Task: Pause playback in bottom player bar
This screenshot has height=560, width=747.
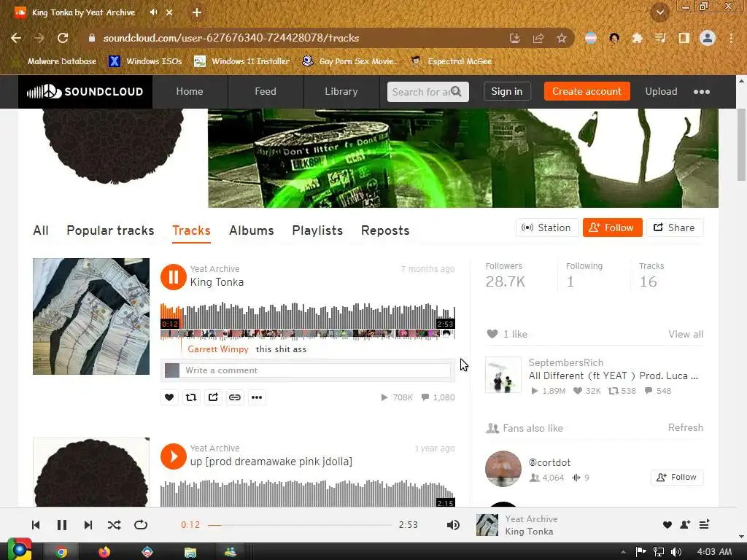Action: pos(62,525)
